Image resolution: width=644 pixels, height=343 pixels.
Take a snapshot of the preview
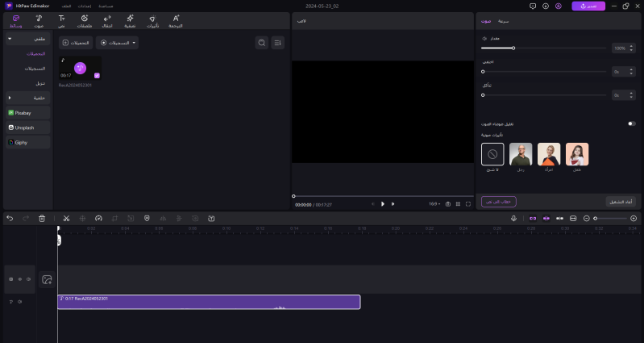tap(447, 204)
